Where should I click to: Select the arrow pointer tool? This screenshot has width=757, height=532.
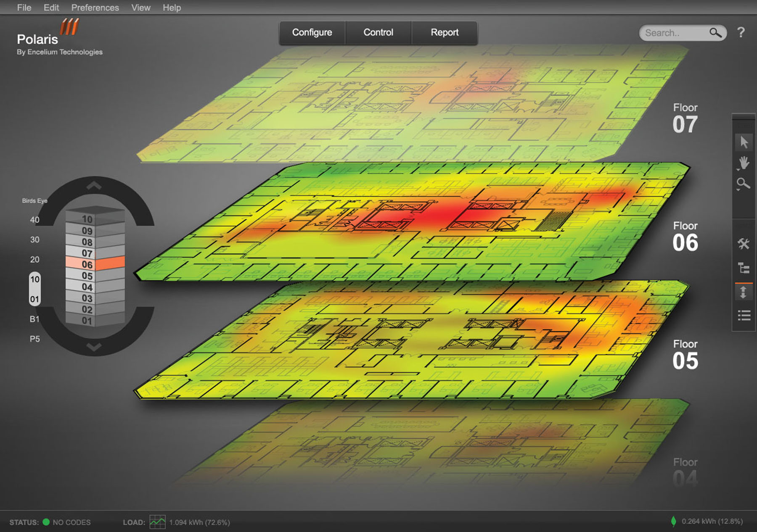pos(744,142)
